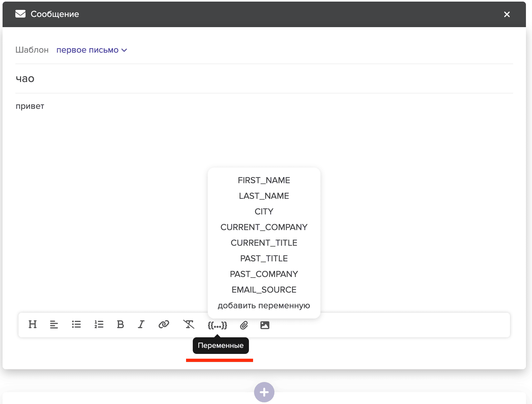Image resolution: width=532 pixels, height=404 pixels.
Task: Close the message dialog
Action: pos(507,14)
